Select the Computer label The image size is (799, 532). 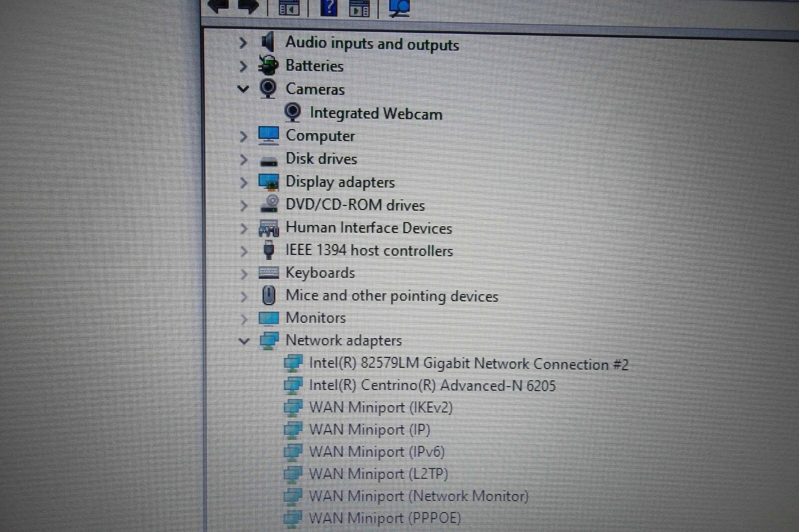tap(320, 136)
